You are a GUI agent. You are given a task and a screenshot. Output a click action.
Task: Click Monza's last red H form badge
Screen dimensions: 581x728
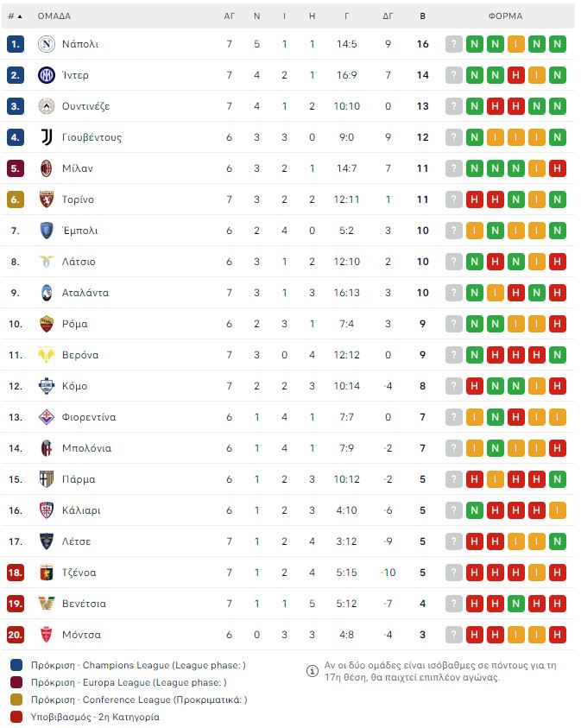pos(558,635)
